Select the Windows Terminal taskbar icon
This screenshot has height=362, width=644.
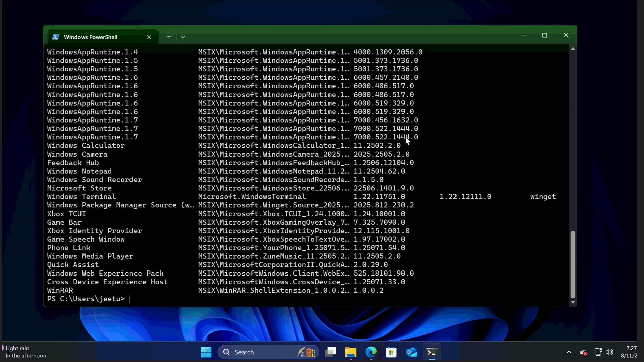tap(432, 352)
